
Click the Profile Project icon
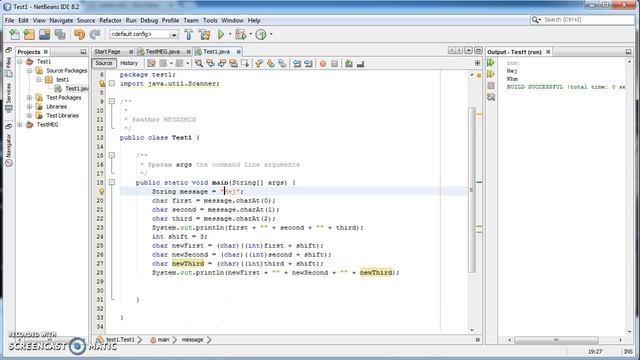pos(261,34)
